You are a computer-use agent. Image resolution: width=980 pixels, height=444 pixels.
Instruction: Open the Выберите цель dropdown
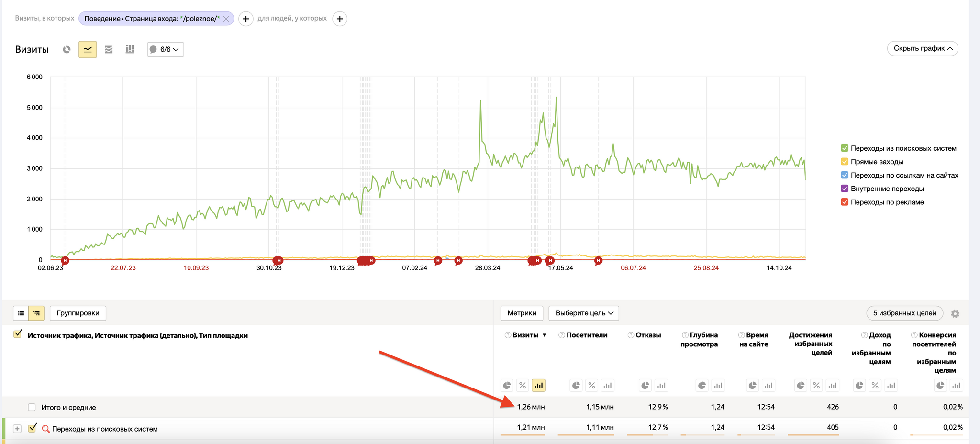point(584,313)
